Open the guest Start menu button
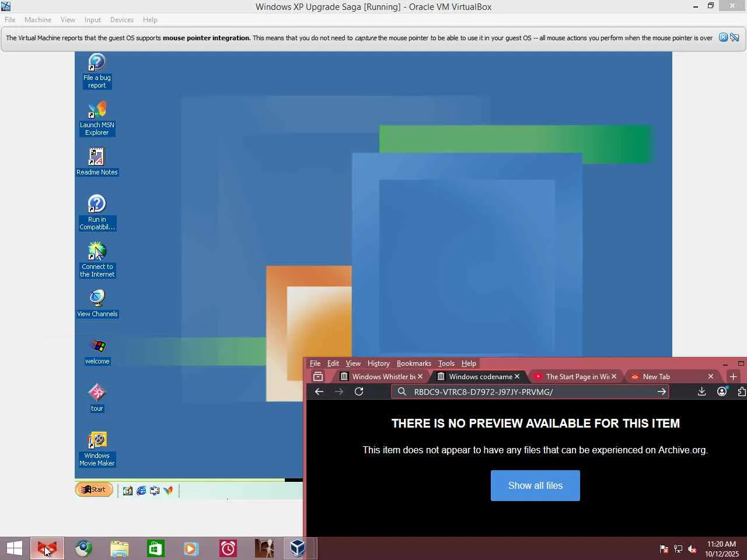Screen dimensions: 747x560 (x=93, y=490)
